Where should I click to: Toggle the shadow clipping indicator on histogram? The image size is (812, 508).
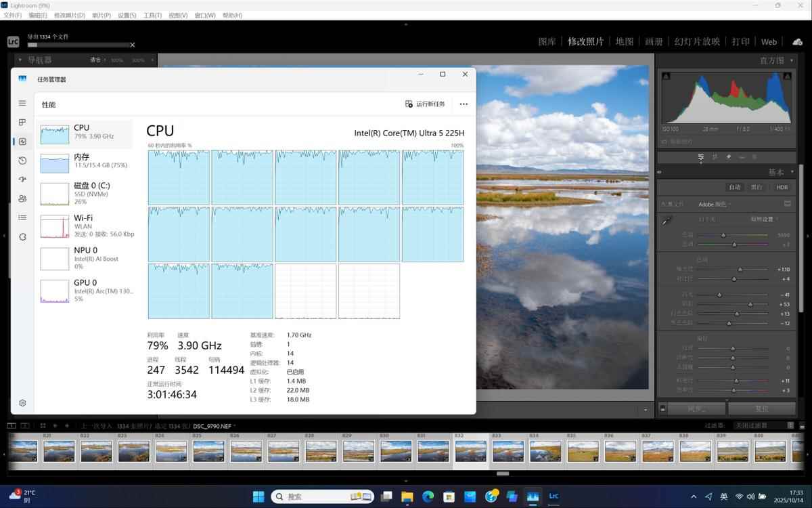pyautogui.click(x=666, y=76)
